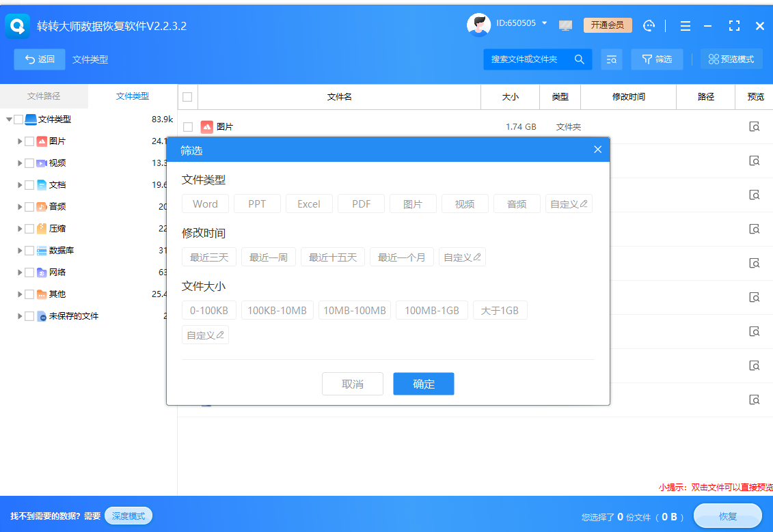Check the 图片 checkbox in the sidebar tree
The height and width of the screenshot is (532, 773).
click(29, 141)
